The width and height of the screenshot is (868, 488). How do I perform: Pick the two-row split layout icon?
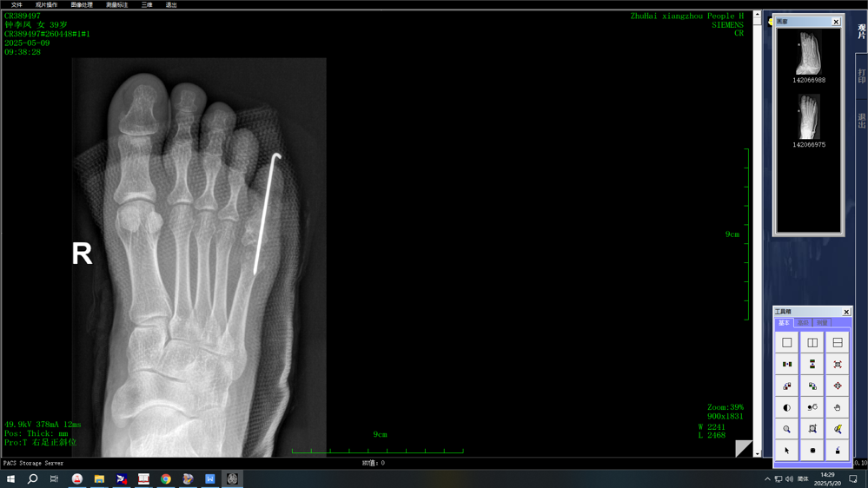(838, 343)
